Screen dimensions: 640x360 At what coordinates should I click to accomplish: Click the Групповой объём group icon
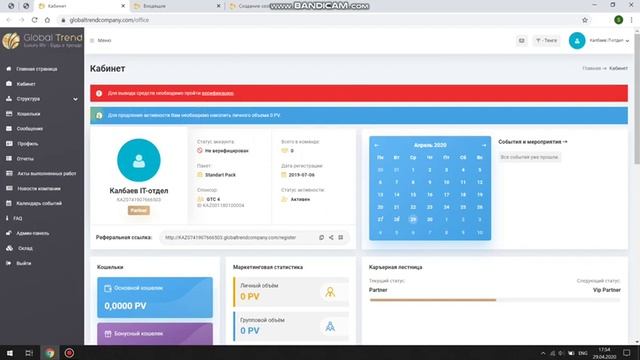pos(330,327)
